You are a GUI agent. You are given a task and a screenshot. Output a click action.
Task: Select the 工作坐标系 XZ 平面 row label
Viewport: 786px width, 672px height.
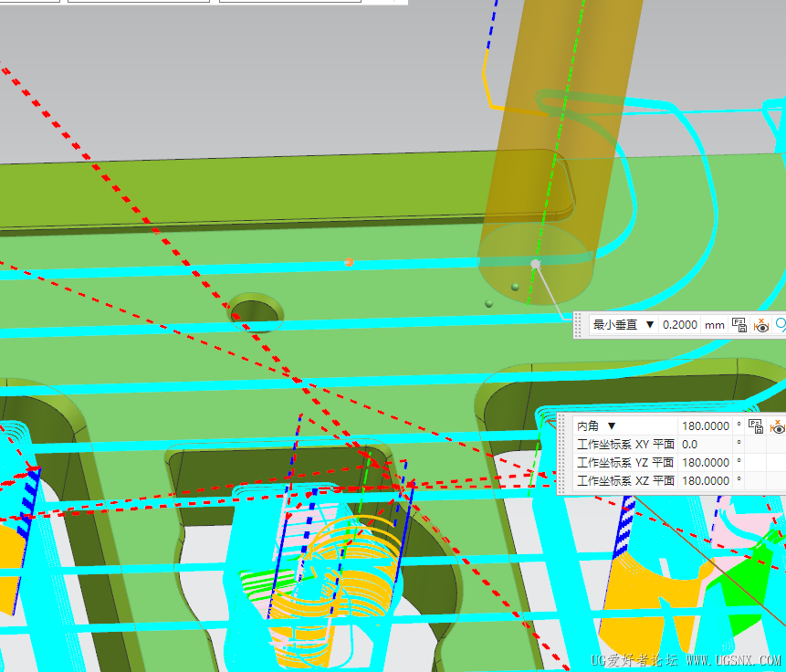[x=625, y=481]
